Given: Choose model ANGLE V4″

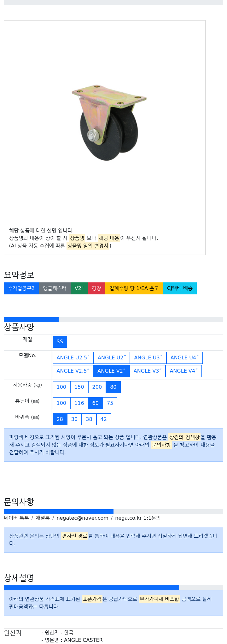Looking at the screenshot, I should point(183,371).
